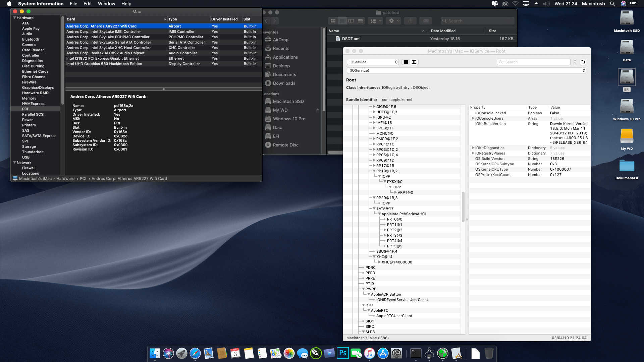The image size is (644, 362).
Task: Open Spotlight search in menu bar
Action: pos(612,4)
